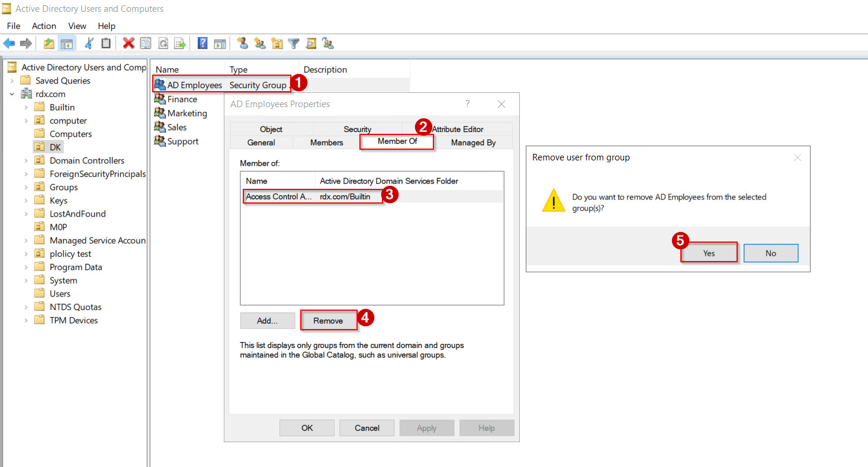
Task: Open the Action menu
Action: coord(44,25)
